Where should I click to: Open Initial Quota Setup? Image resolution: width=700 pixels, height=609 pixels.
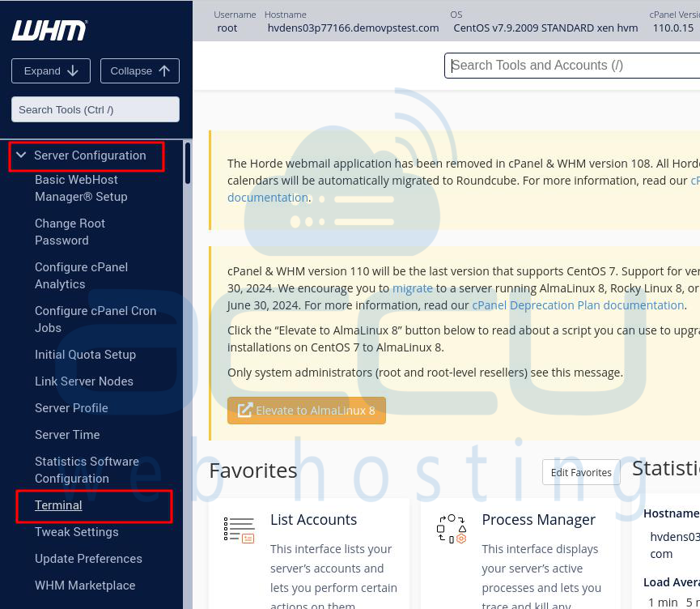85,355
